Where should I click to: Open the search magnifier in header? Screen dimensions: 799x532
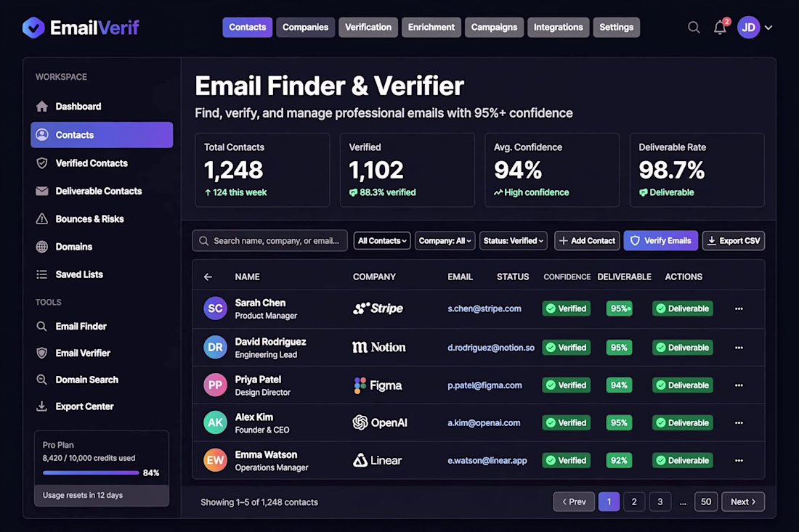694,27
